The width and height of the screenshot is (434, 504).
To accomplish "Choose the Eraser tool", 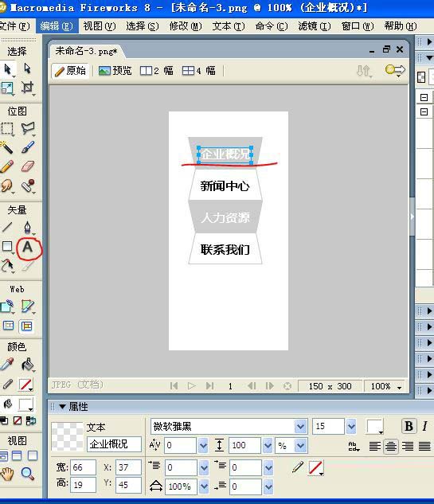I will 28,166.
